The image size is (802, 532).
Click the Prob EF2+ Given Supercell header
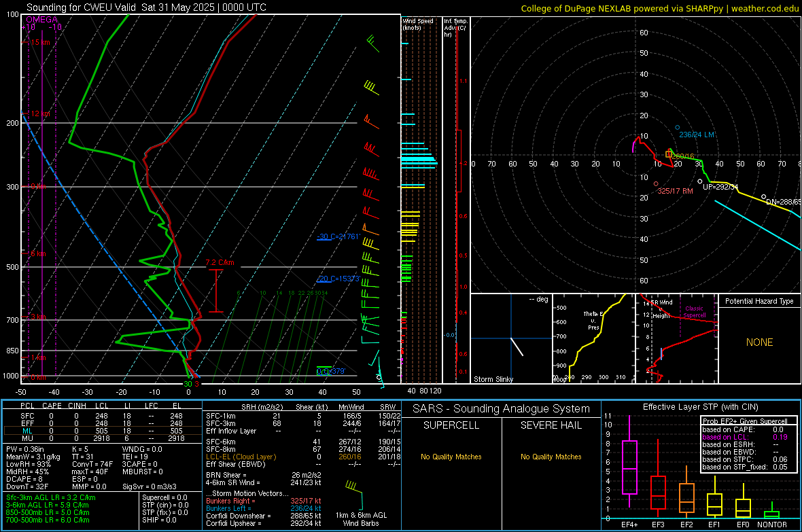point(745,421)
